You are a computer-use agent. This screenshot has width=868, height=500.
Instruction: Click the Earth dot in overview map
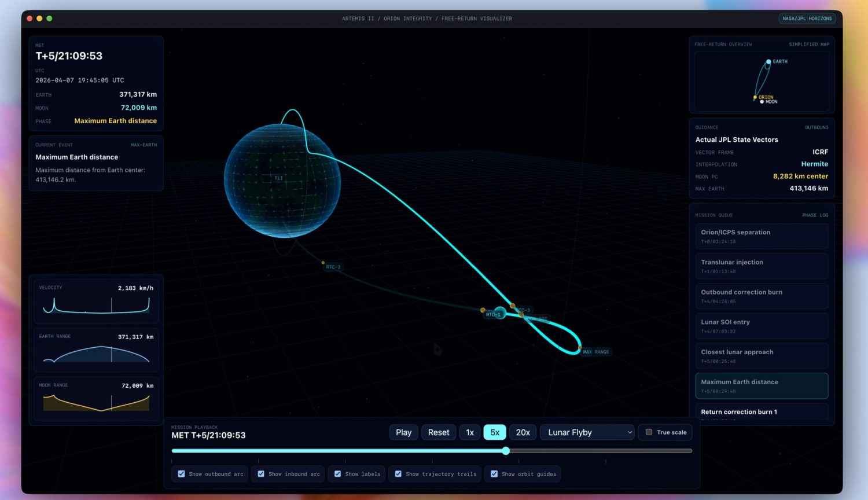(x=768, y=61)
